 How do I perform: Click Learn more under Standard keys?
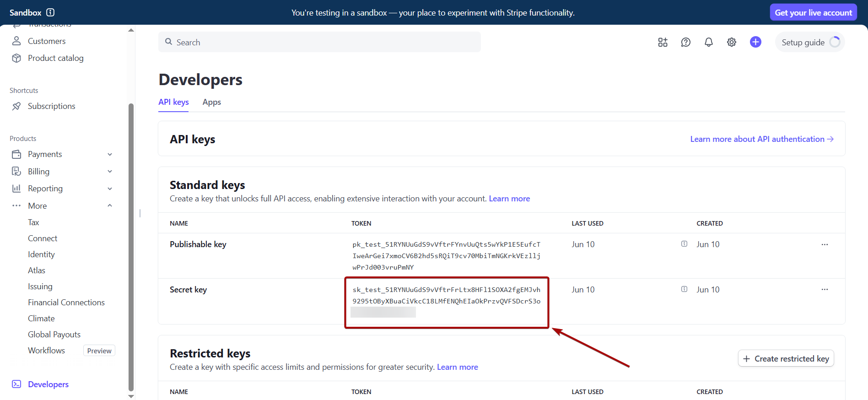tap(509, 199)
